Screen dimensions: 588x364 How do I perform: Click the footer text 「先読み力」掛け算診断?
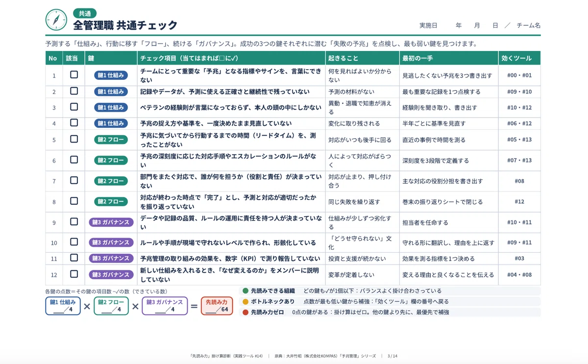tap(211, 356)
